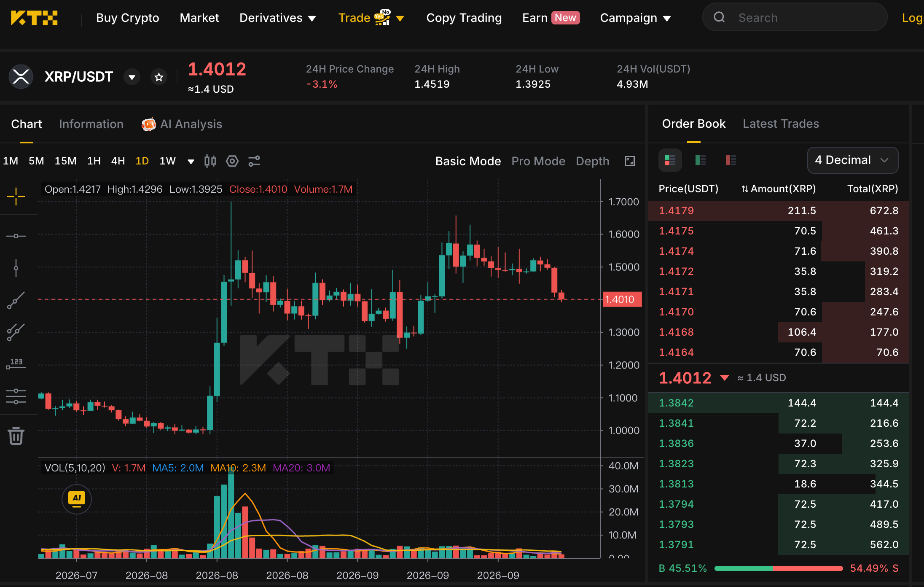
Task: Select the 1.4164 ask price row
Action: coord(779,353)
